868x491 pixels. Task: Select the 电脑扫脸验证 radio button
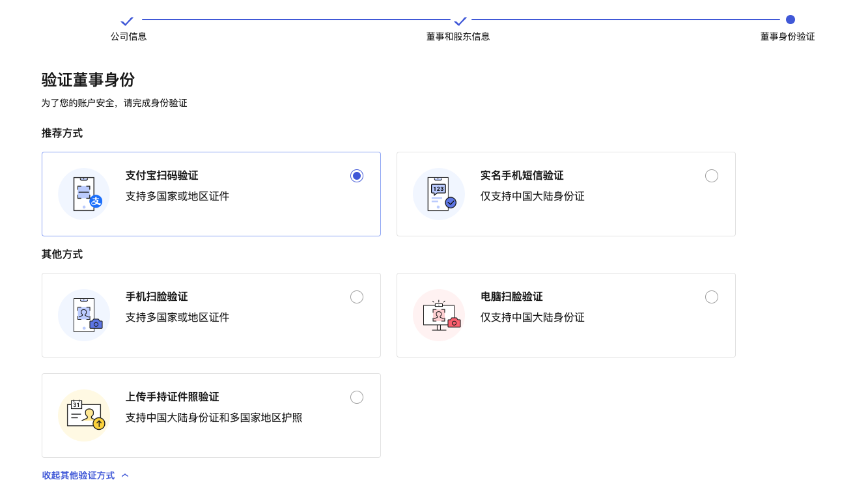(712, 296)
